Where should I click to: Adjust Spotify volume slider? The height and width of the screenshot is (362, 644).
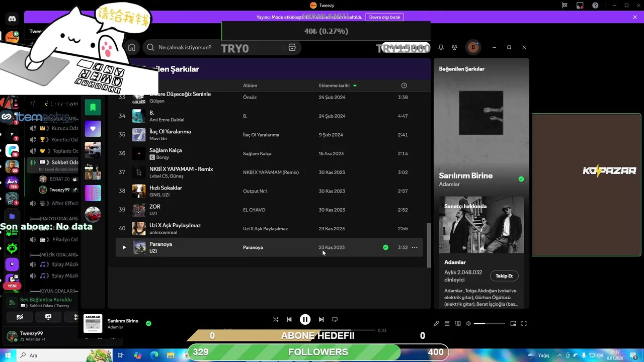point(490,324)
